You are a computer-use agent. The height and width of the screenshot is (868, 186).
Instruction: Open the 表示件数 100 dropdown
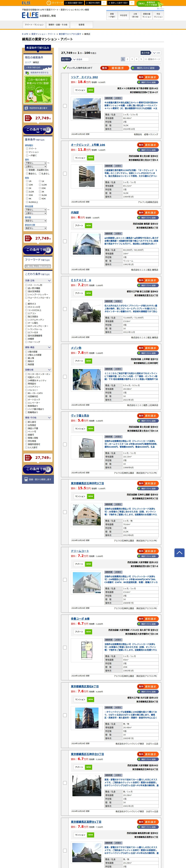pos(156,53)
